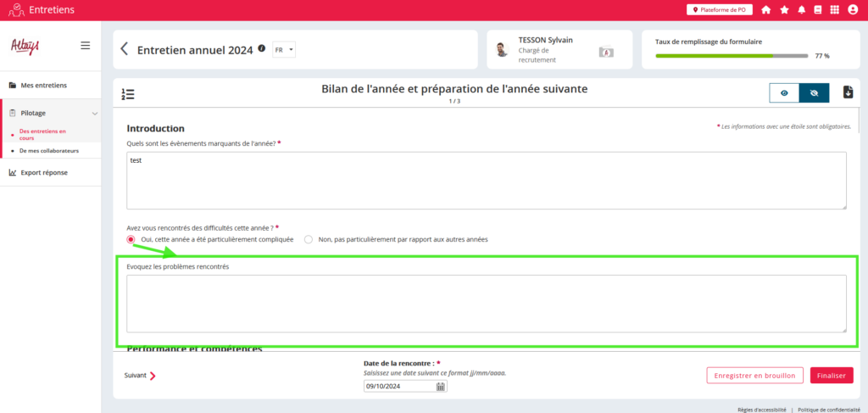868x413 pixels.
Task: Click the Finaliser button
Action: 831,376
